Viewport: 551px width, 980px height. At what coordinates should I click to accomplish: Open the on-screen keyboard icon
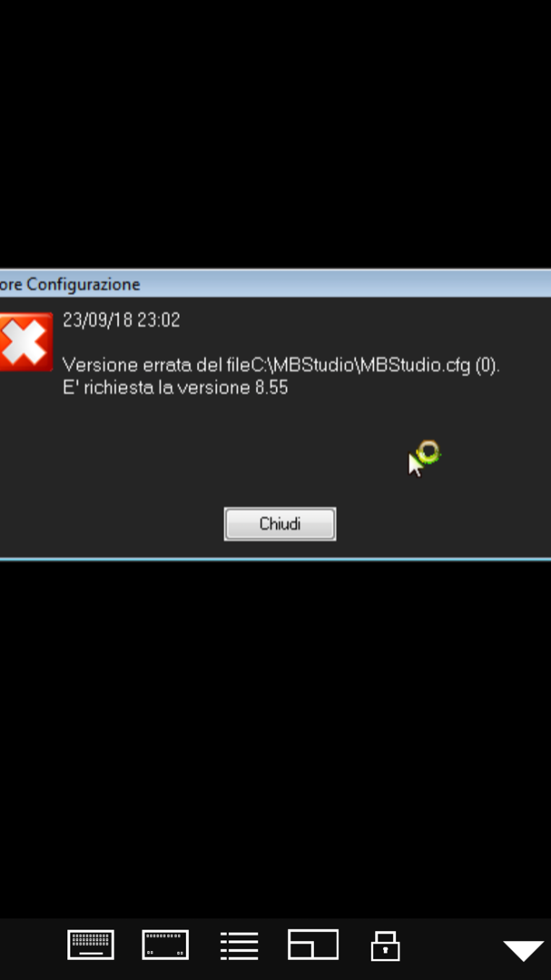(91, 945)
